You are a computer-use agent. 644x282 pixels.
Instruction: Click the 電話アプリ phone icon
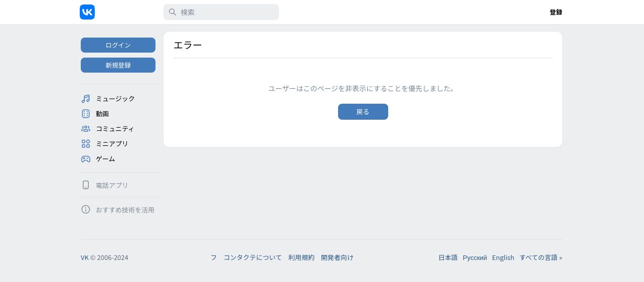tap(86, 185)
